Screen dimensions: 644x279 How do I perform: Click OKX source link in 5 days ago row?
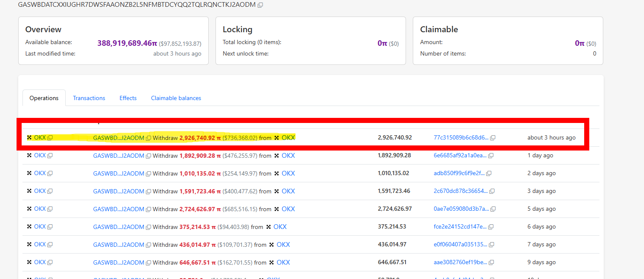tap(39, 209)
